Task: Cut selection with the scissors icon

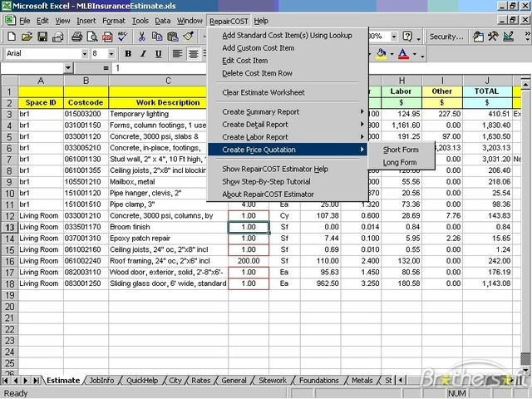Action: pyautogui.click(x=142, y=37)
